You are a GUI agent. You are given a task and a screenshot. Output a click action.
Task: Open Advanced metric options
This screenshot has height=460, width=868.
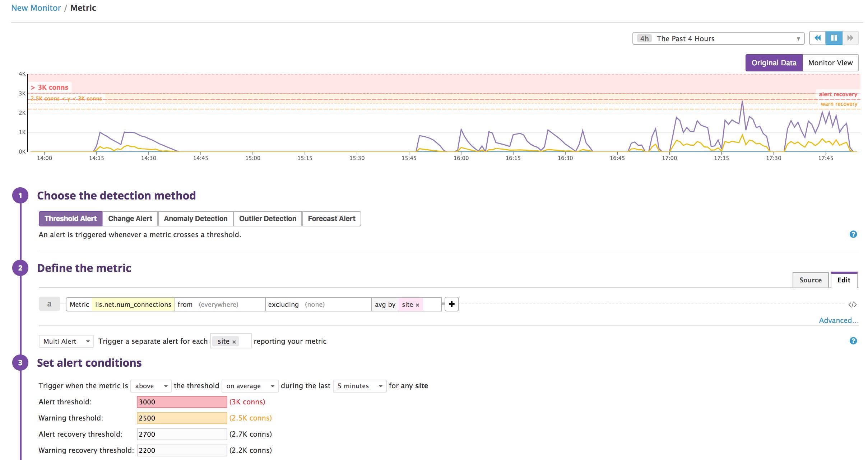[838, 320]
